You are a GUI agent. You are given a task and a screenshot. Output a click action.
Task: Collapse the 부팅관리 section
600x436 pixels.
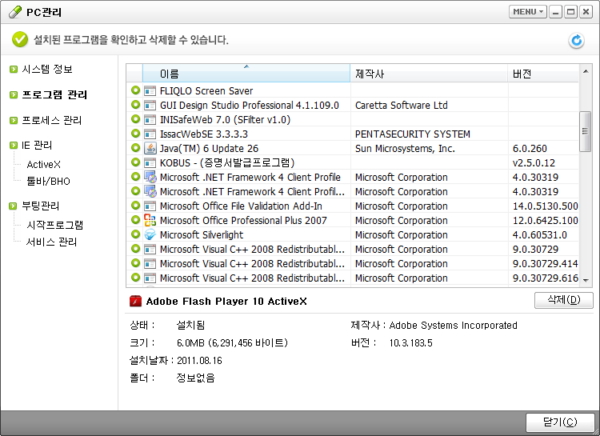(x=13, y=206)
